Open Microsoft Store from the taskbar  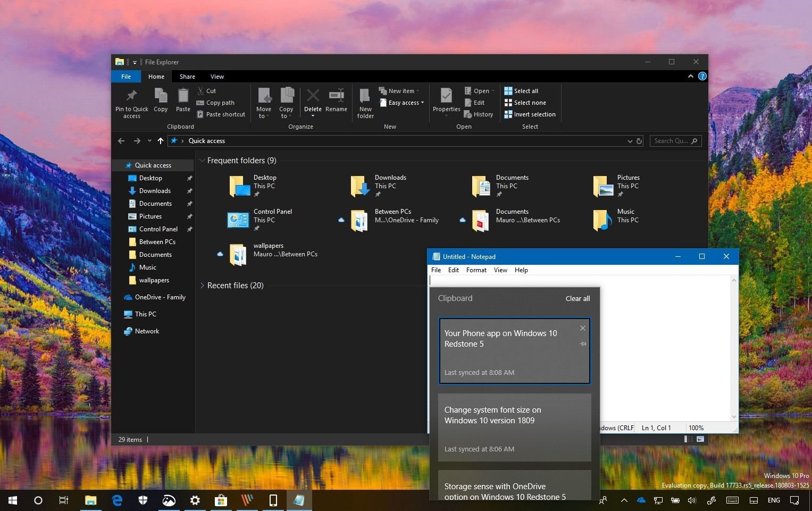(x=221, y=500)
